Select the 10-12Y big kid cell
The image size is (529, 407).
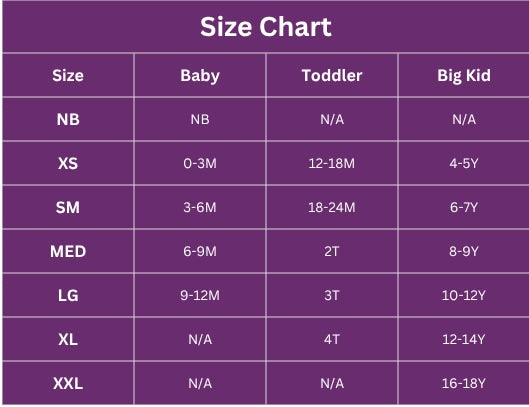pos(464,295)
